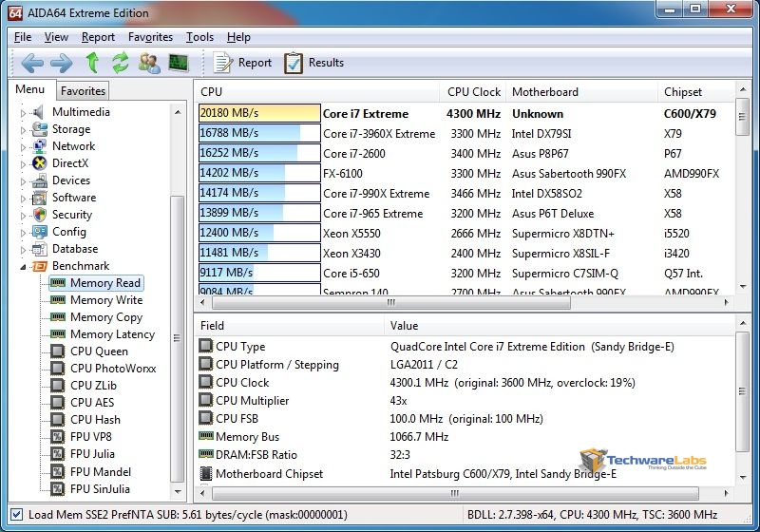
Task: Click the menu tree vertical scrollbar
Action: [x=177, y=337]
